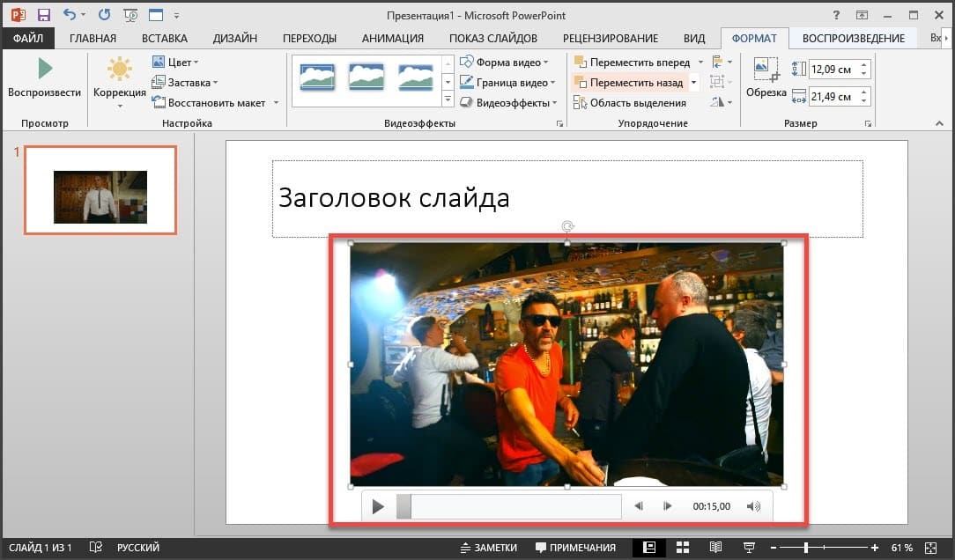Image resolution: width=955 pixels, height=560 pixels.
Task: Click the video height field 12,09 см
Action: coord(832,70)
